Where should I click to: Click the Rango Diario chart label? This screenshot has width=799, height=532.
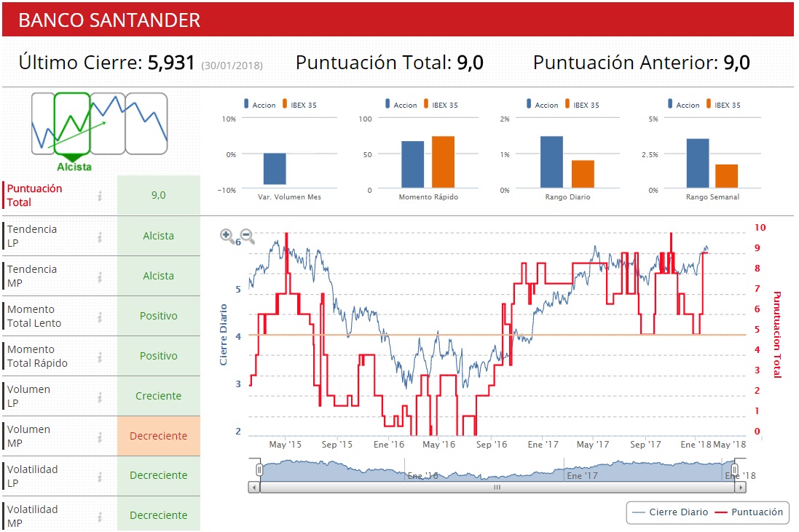click(567, 197)
